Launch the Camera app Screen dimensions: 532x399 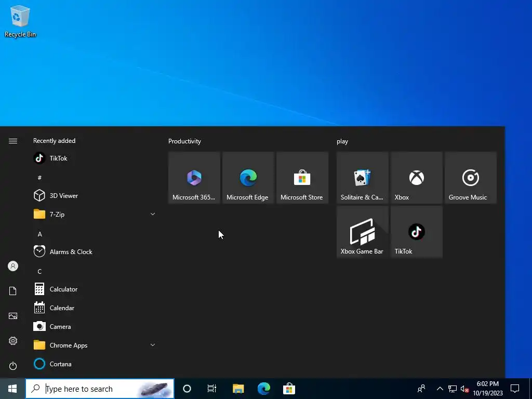coord(95,326)
